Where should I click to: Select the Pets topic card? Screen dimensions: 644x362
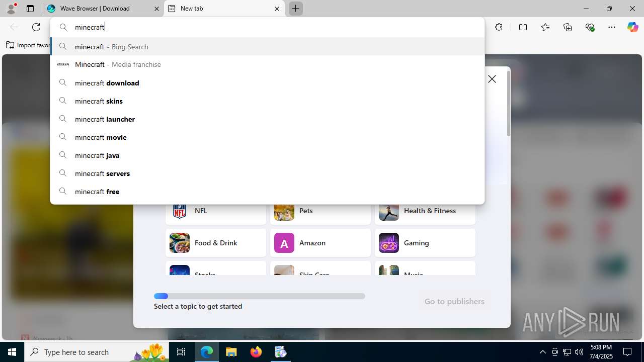(x=320, y=213)
